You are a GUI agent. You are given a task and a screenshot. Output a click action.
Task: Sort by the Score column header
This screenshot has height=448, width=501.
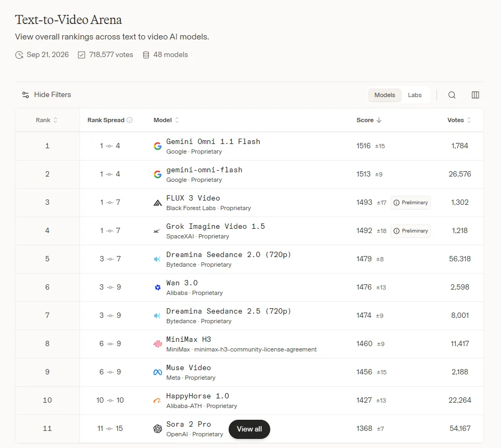point(369,120)
